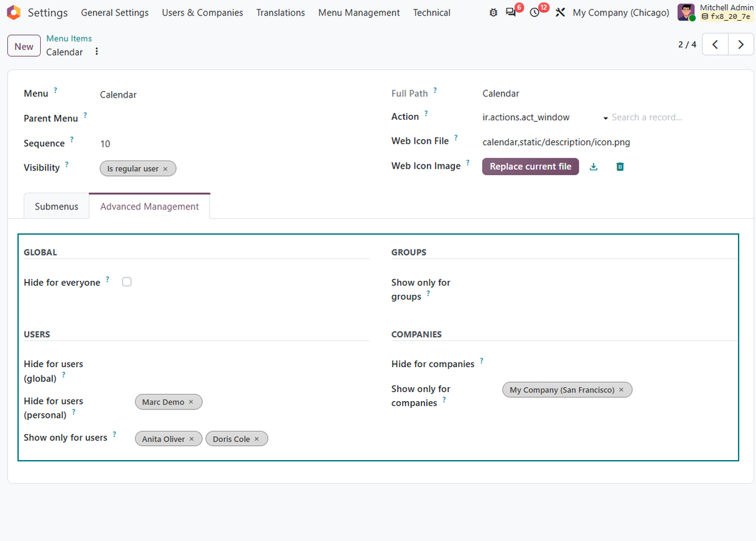Toggle the Hide for everyone checkbox
Viewport: 756px width, 541px height.
(127, 282)
